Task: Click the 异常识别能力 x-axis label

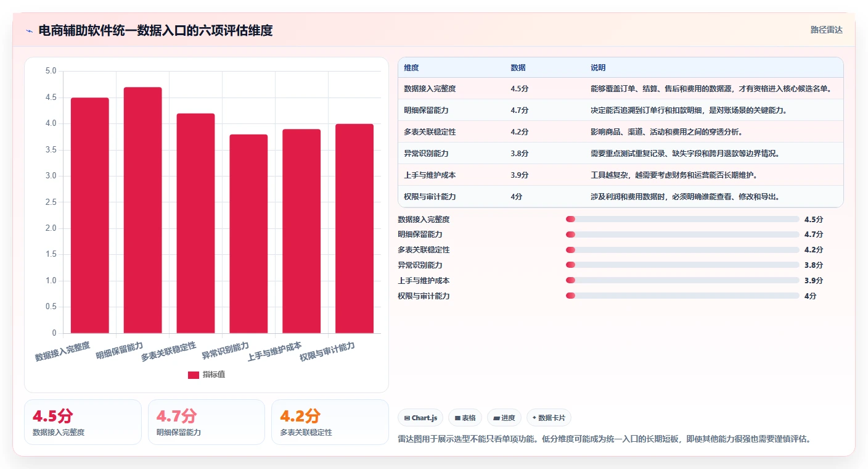Action: click(226, 351)
